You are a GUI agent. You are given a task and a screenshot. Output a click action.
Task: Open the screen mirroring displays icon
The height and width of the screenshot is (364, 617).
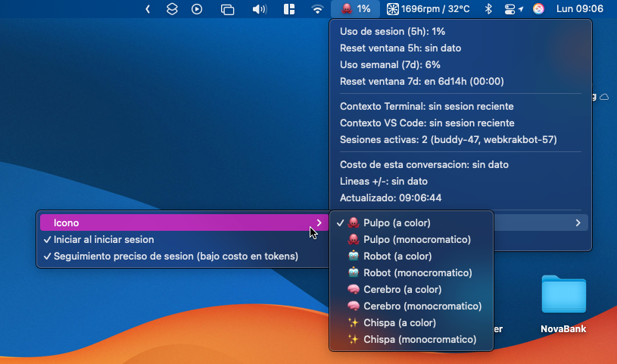pyautogui.click(x=227, y=9)
